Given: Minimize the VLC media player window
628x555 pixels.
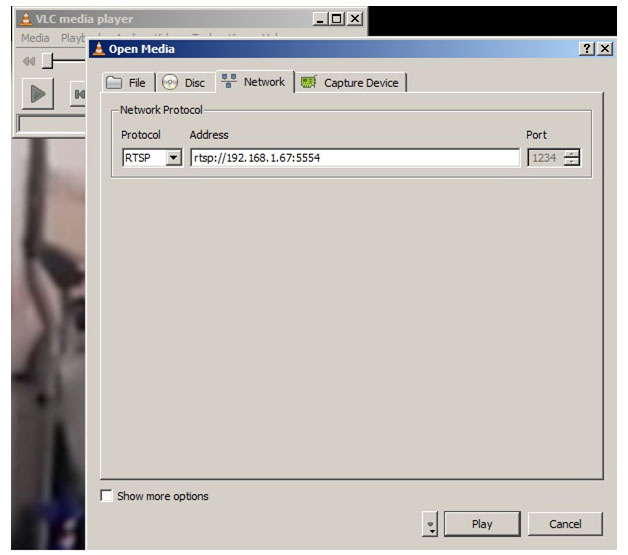Looking at the screenshot, I should [320, 19].
